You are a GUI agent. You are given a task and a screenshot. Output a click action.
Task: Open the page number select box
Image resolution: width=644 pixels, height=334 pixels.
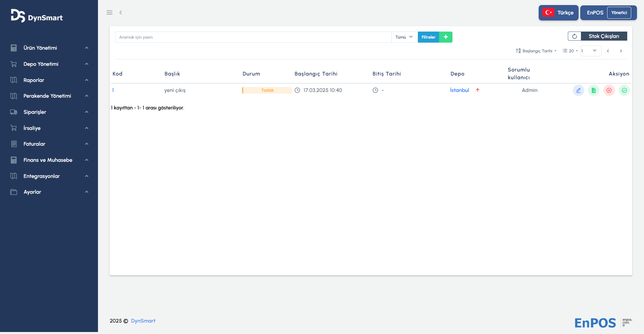pyautogui.click(x=591, y=51)
